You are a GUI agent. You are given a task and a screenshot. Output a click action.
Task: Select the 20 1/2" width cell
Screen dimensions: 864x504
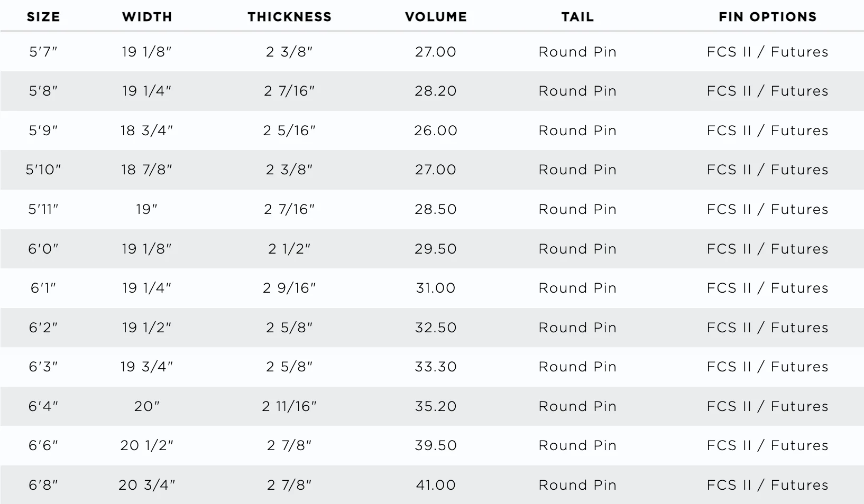147,445
